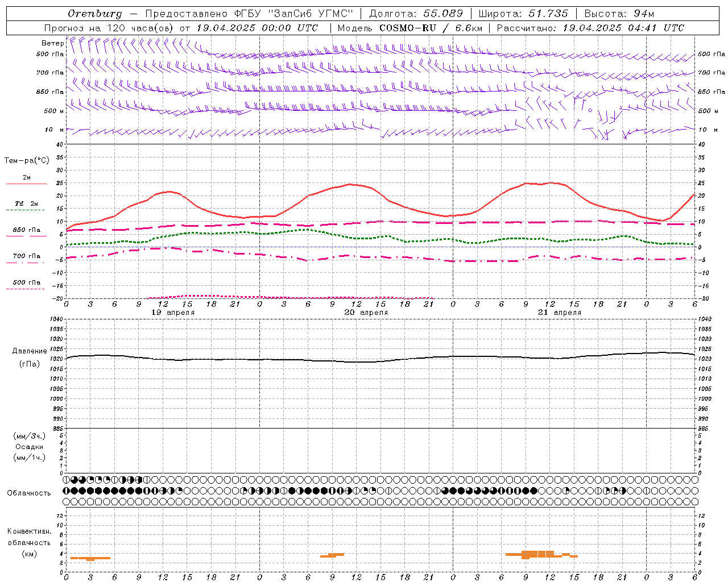Viewport: 728px width, 582px height.
Task: Click the Модель COSMO-RU / 6.6км label
Action: pos(409,28)
